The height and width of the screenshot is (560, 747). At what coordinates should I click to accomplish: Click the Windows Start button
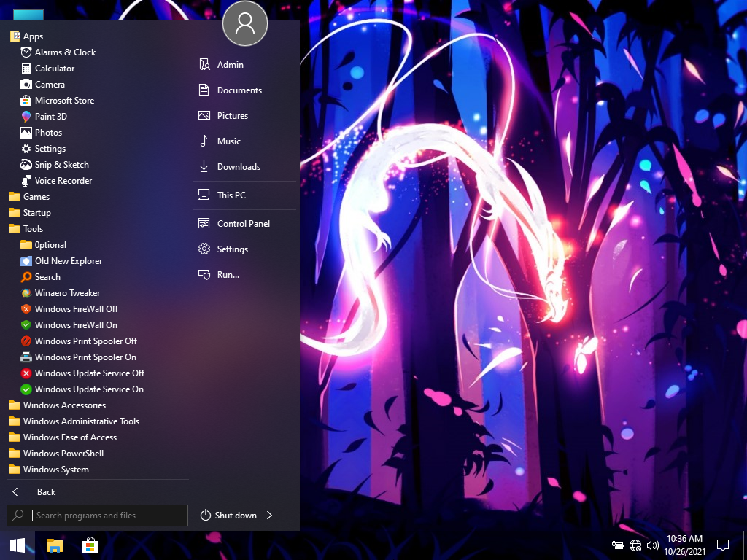tap(18, 545)
